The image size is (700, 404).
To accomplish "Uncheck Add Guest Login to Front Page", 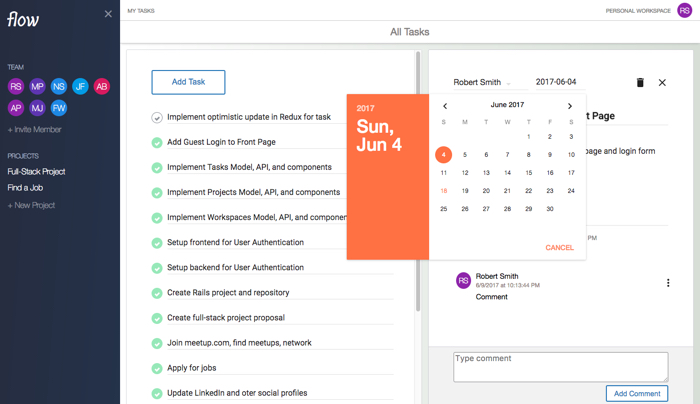I will (157, 143).
